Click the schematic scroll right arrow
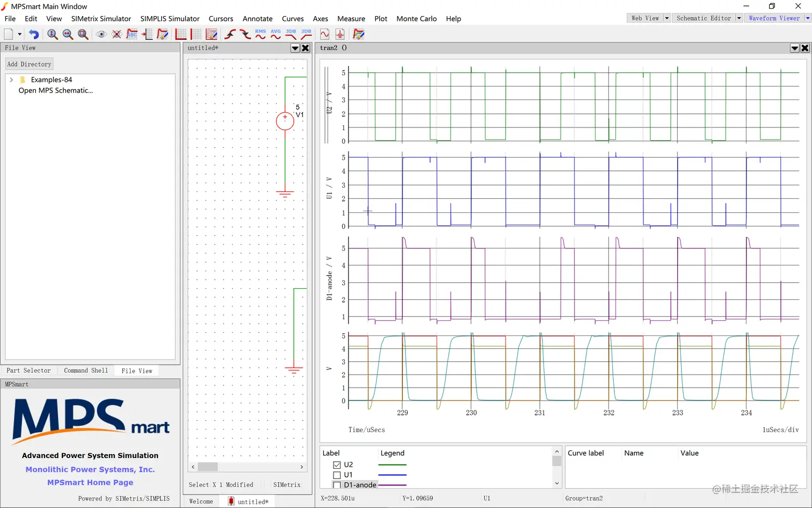This screenshot has height=508, width=812. (302, 467)
